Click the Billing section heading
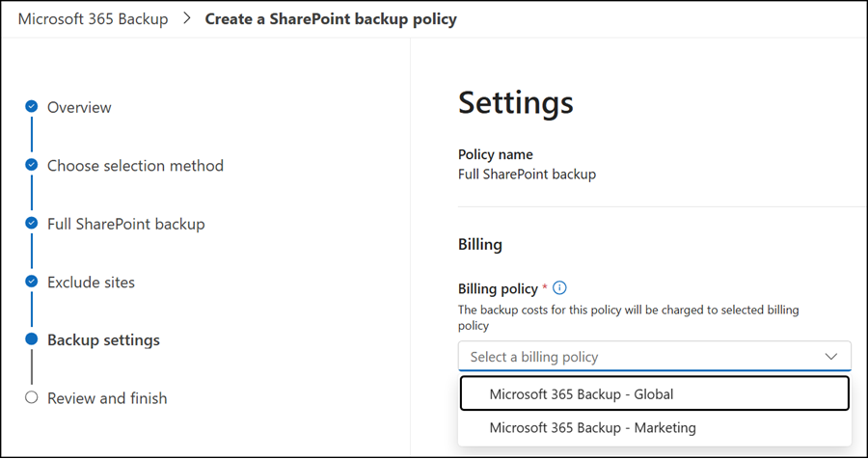The image size is (868, 459). [x=480, y=244]
